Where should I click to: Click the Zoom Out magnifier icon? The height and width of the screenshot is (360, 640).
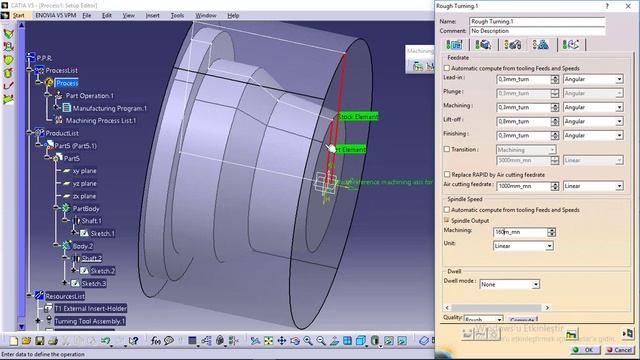(x=321, y=340)
